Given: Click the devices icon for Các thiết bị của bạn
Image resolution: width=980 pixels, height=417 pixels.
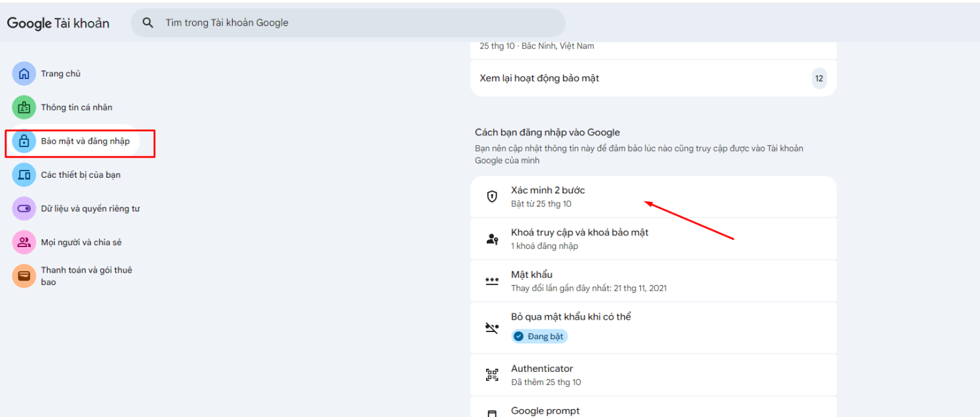Looking at the screenshot, I should tap(24, 175).
